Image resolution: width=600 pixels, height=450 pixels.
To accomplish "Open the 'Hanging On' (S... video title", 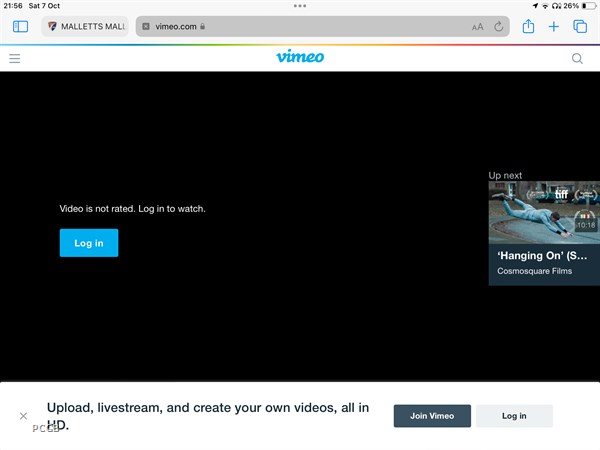I will coord(542,256).
